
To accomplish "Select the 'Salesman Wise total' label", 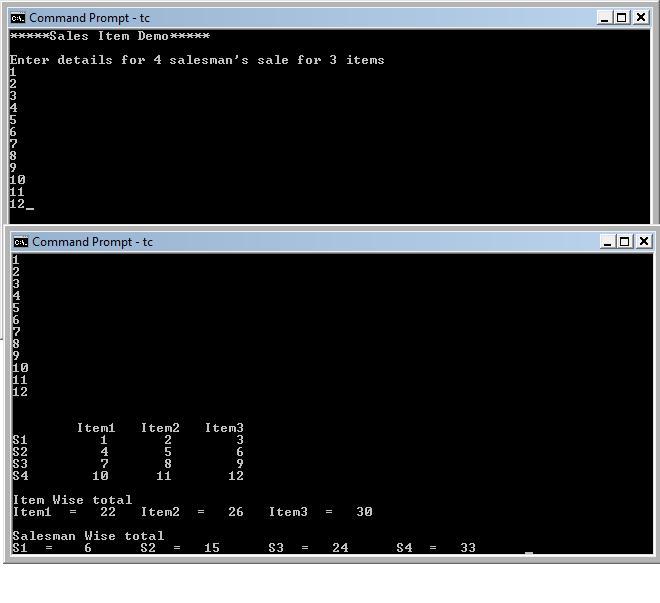I will tap(88, 536).
